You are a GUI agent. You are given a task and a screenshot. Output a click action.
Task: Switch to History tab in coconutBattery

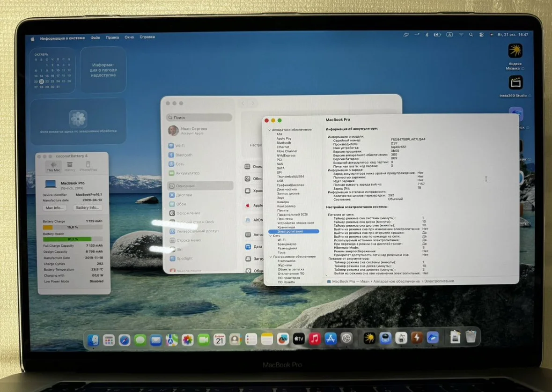70,167
